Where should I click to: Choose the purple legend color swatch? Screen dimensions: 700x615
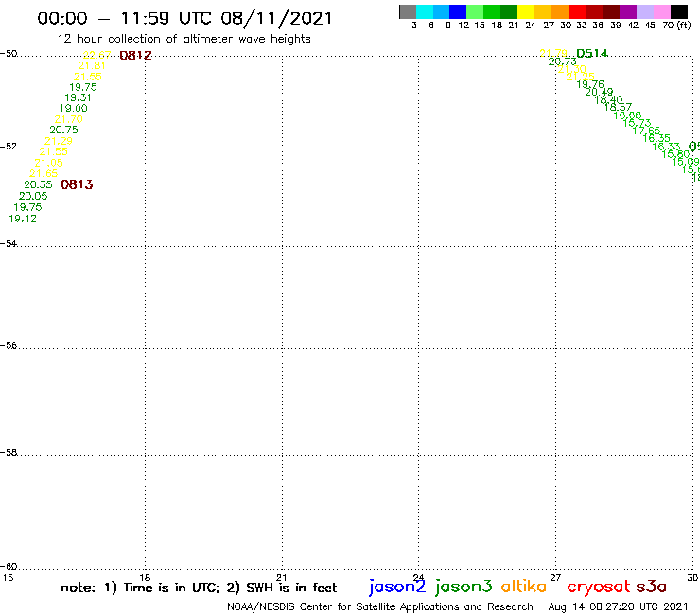[628, 11]
